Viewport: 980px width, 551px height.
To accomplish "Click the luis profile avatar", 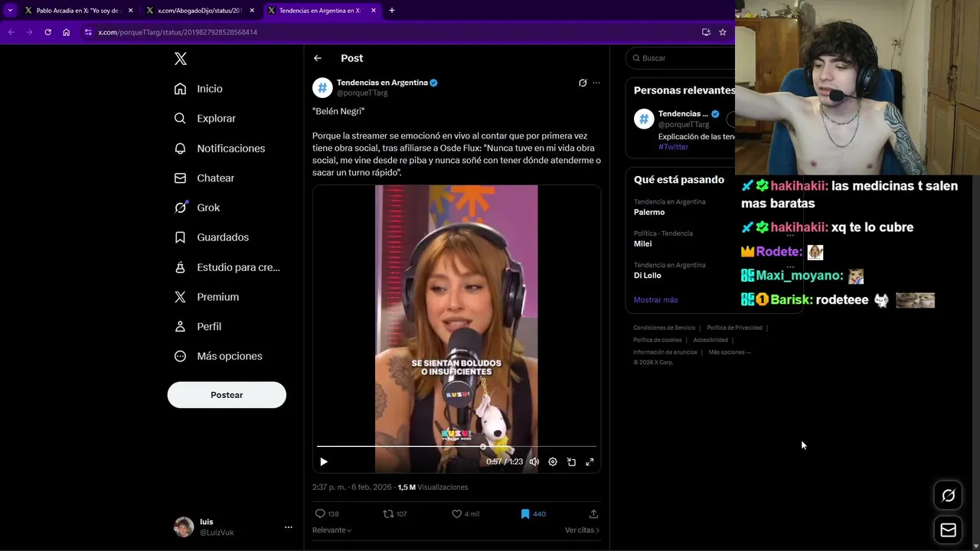I will click(x=184, y=527).
